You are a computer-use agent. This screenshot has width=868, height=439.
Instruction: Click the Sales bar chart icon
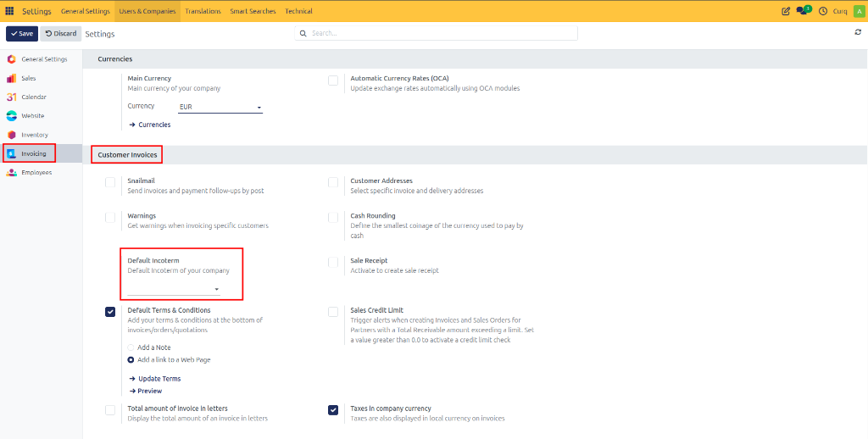(12, 78)
